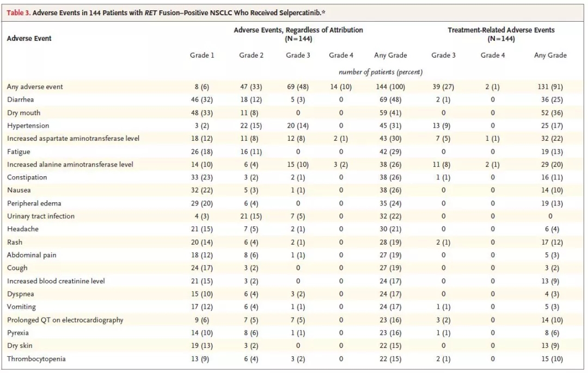Select the "131 (91)" cell value

[550, 87]
